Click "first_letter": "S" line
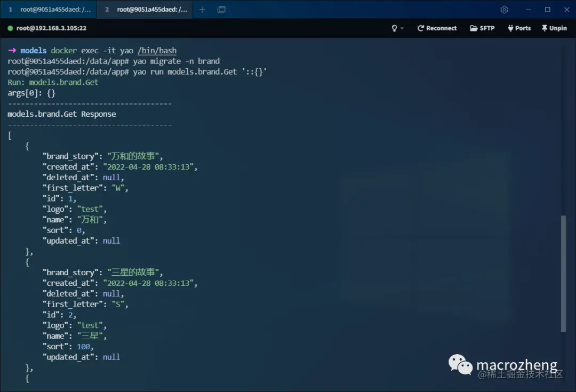The height and width of the screenshot is (392, 576). point(85,304)
